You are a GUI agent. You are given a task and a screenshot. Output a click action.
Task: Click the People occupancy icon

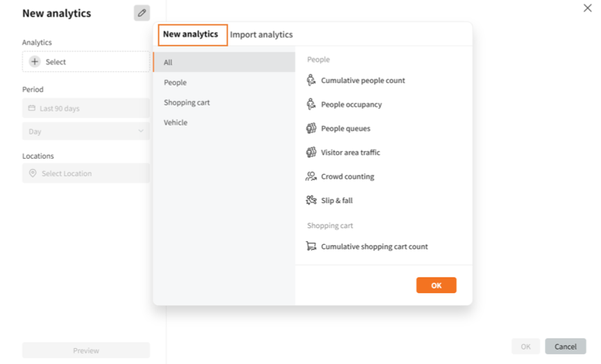311,105
